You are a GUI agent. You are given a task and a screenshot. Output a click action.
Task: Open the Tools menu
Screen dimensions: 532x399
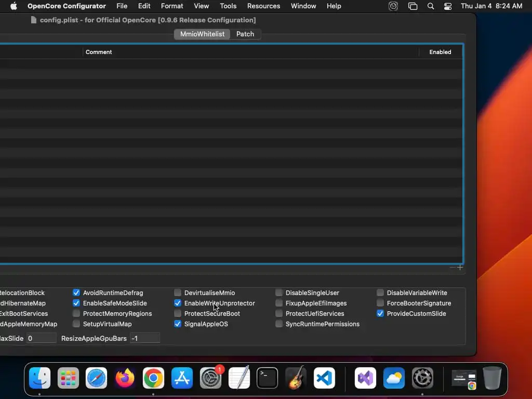tap(228, 6)
